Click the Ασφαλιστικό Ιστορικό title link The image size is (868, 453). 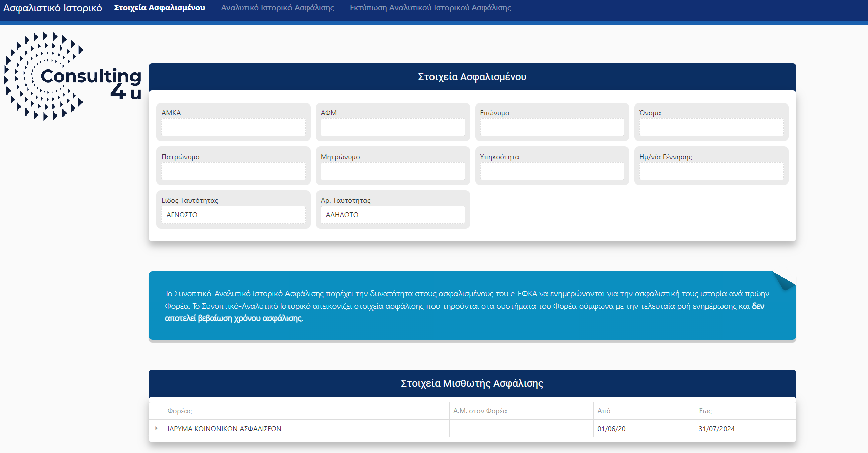click(x=53, y=8)
